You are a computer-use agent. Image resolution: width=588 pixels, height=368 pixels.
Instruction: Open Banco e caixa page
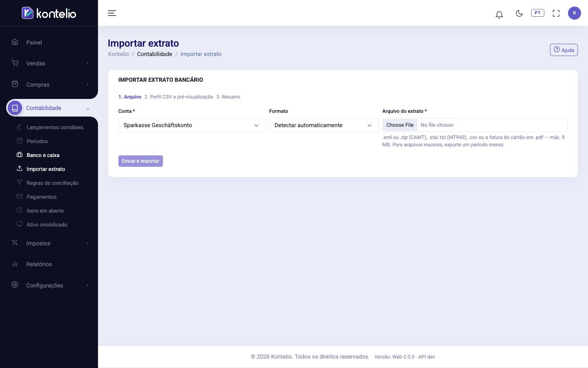43,155
